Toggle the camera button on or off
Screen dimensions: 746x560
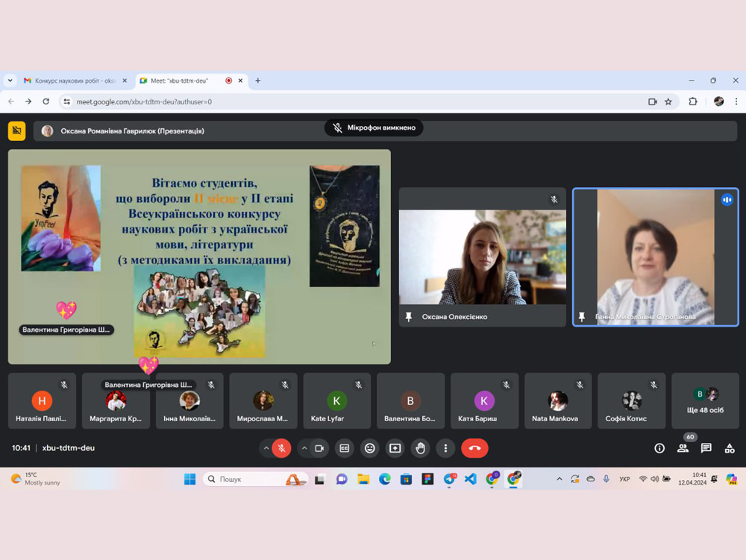pyautogui.click(x=319, y=448)
